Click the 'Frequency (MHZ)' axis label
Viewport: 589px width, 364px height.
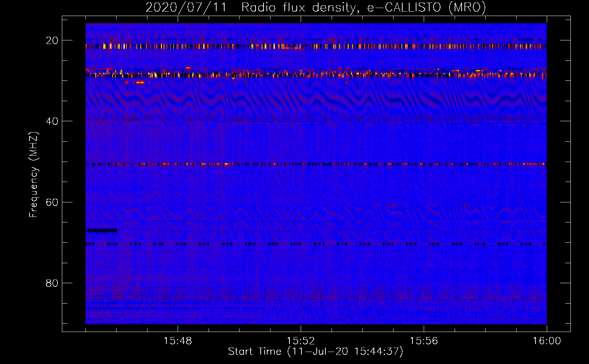pyautogui.click(x=33, y=175)
